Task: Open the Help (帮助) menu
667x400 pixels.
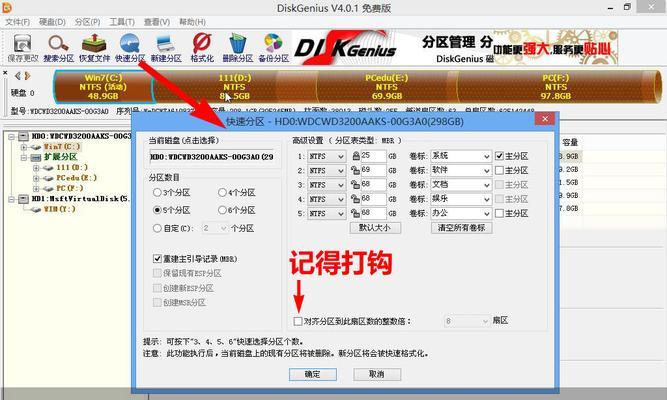Action: (x=192, y=22)
